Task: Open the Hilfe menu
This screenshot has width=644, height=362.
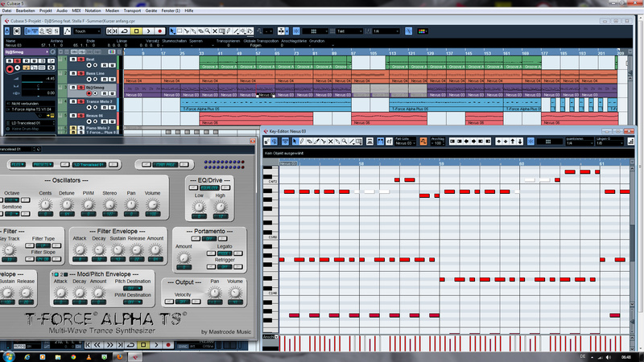Action: 189,10
